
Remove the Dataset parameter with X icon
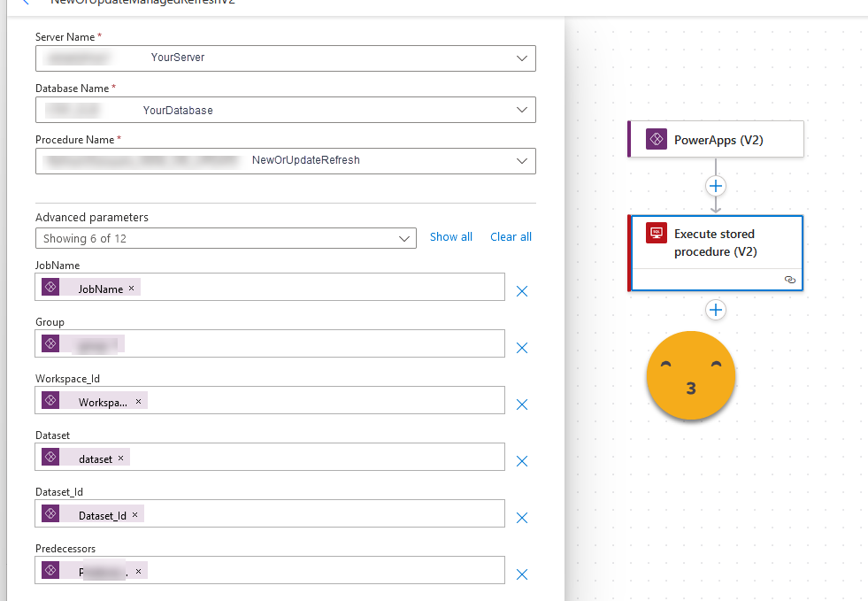pyautogui.click(x=522, y=461)
